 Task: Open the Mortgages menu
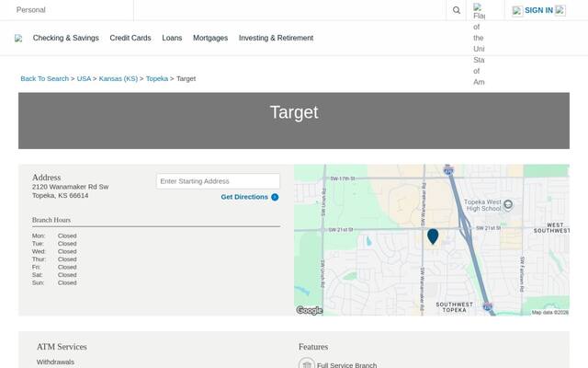point(210,38)
